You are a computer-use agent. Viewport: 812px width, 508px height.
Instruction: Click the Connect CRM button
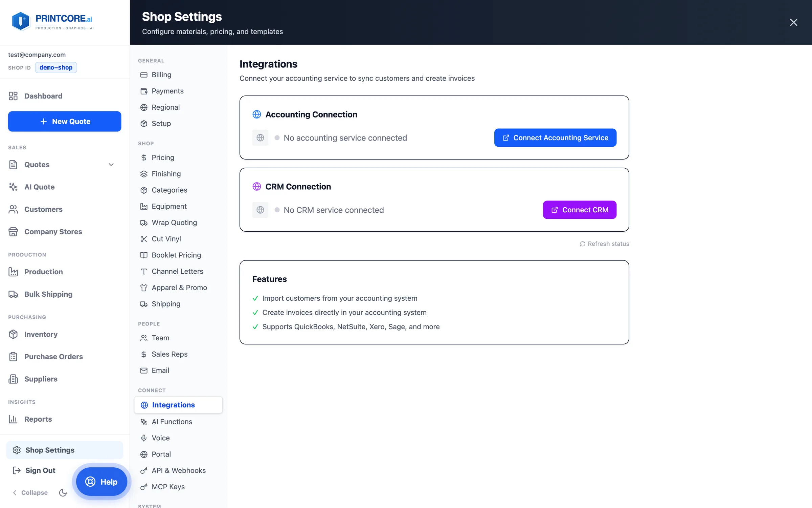(x=580, y=210)
